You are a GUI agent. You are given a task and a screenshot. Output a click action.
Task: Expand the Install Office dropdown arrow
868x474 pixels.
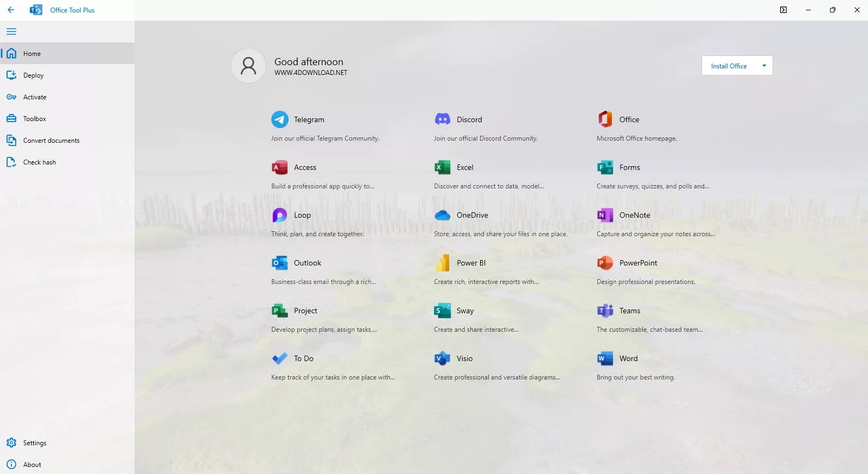[x=764, y=66]
